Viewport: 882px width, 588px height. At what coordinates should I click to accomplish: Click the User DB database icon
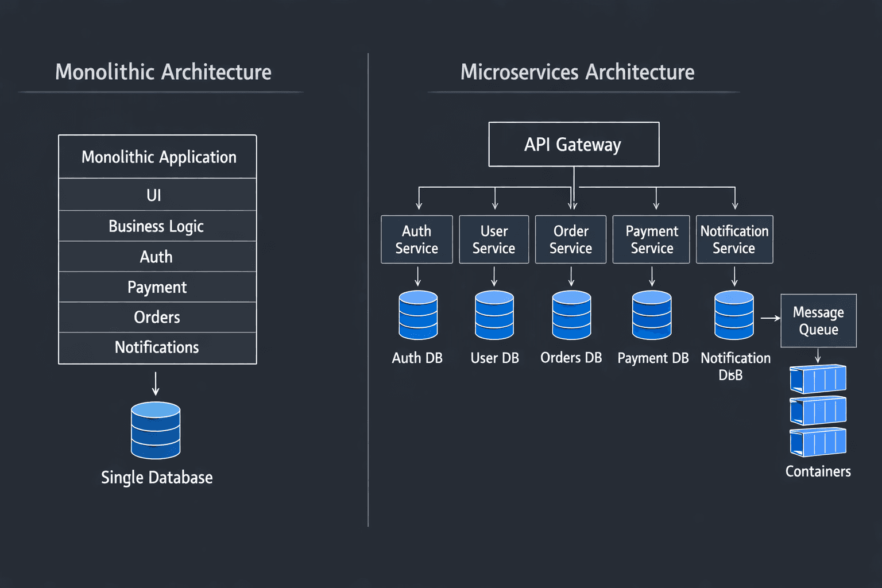(494, 315)
